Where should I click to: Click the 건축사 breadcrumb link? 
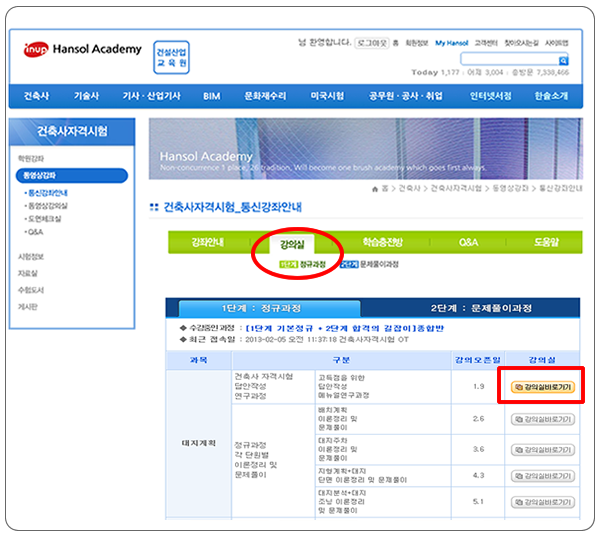click(x=409, y=189)
